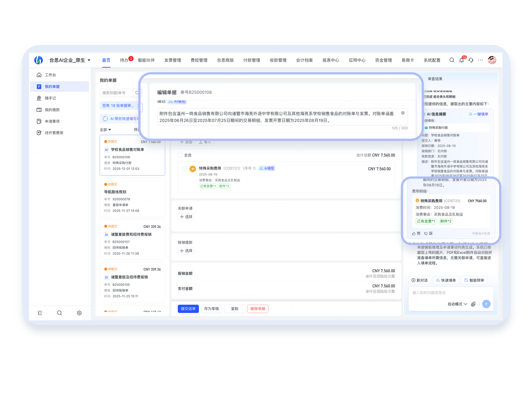Screen dimensions: 532x408
Task: Click the headset customer service icon
Action: (471, 60)
